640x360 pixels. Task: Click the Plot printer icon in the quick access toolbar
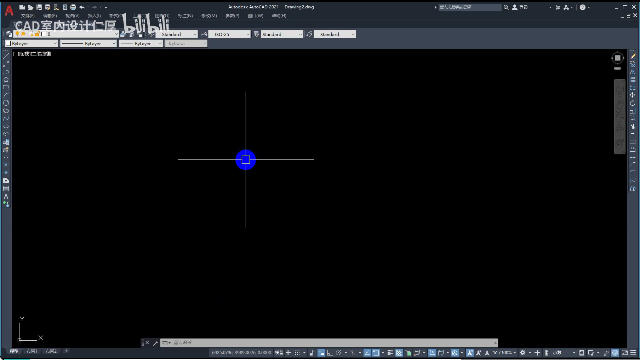pos(73,7)
